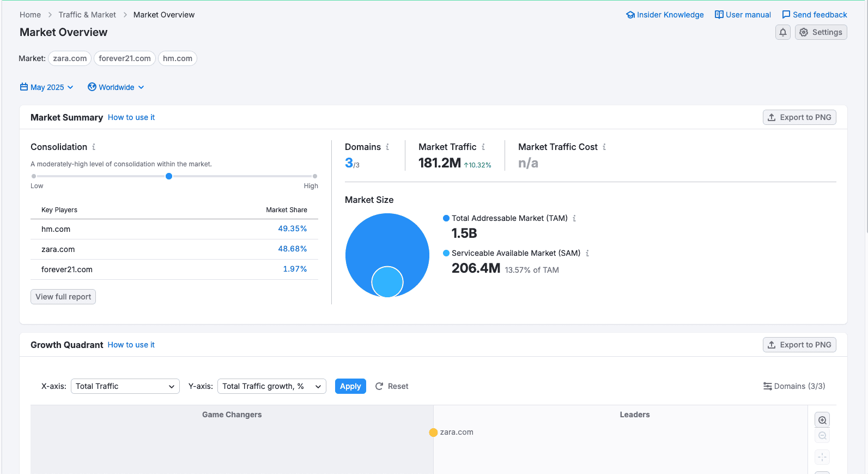Image resolution: width=868 pixels, height=474 pixels.
Task: Click the Send feedback link
Action: click(815, 15)
